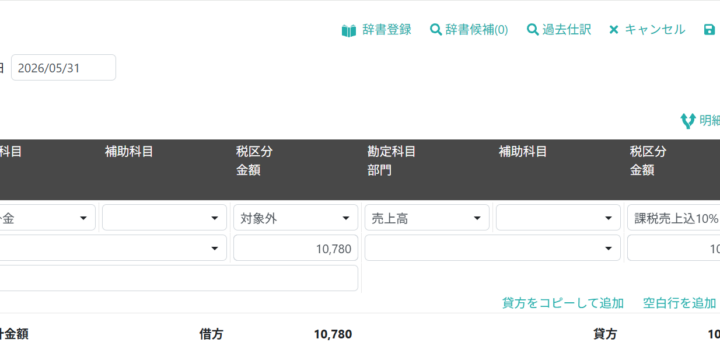The height and width of the screenshot is (360, 720).
Task: Click the save floppy disk icon
Action: coord(709,30)
